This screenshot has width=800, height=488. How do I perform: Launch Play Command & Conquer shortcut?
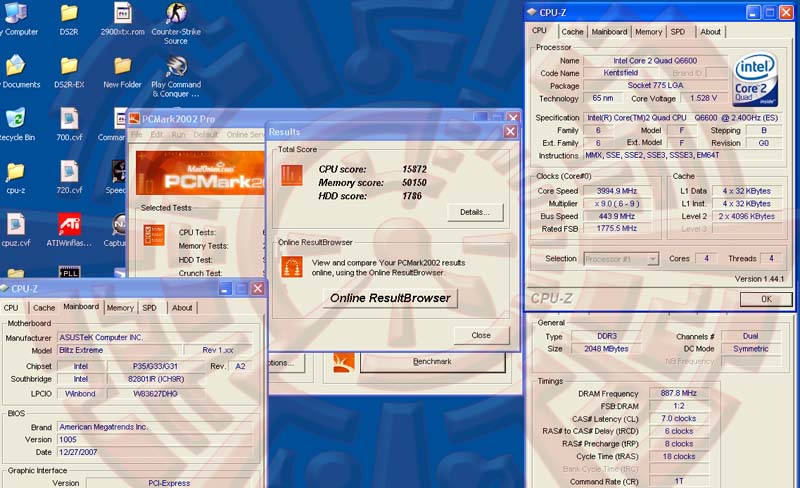tap(176, 66)
